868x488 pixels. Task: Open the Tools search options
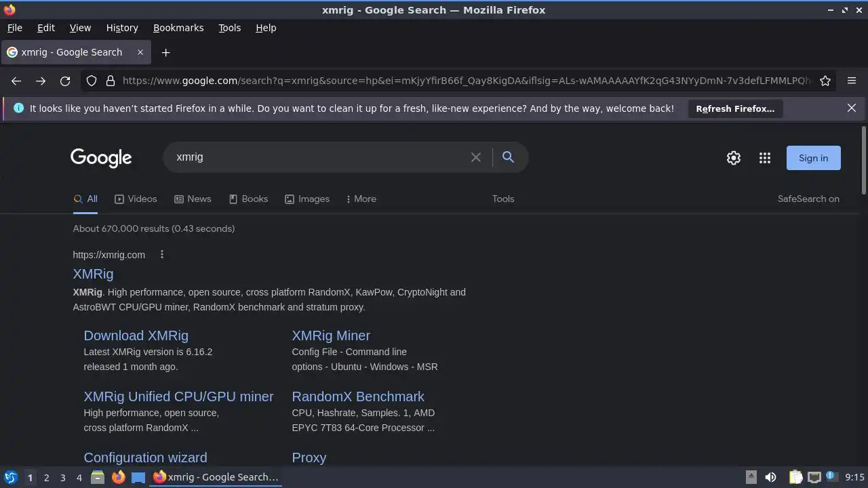point(503,199)
